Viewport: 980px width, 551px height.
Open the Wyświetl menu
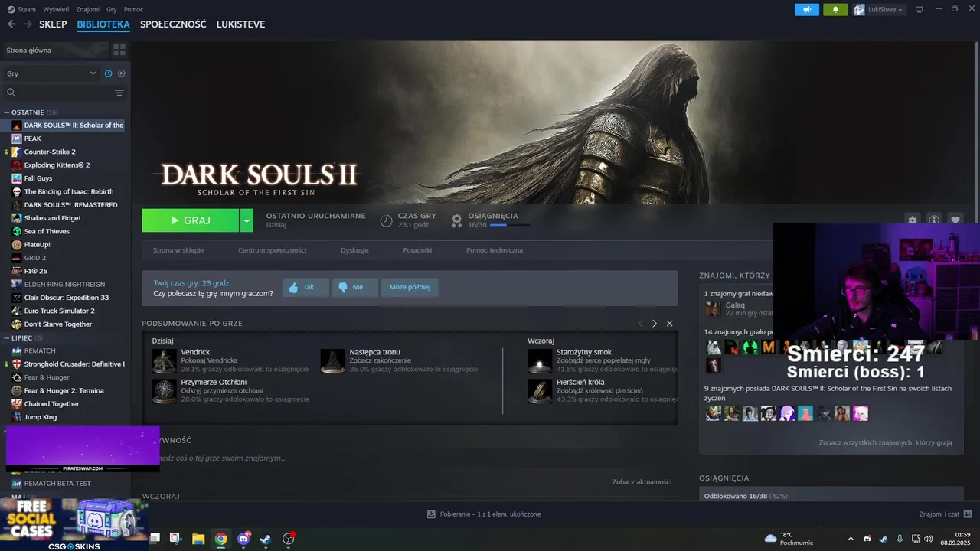pyautogui.click(x=56, y=9)
